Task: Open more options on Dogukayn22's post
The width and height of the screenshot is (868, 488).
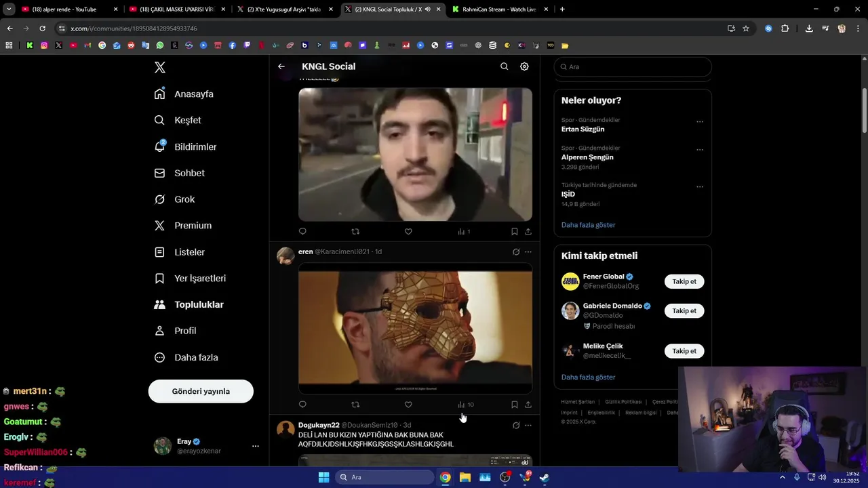Action: point(528,426)
